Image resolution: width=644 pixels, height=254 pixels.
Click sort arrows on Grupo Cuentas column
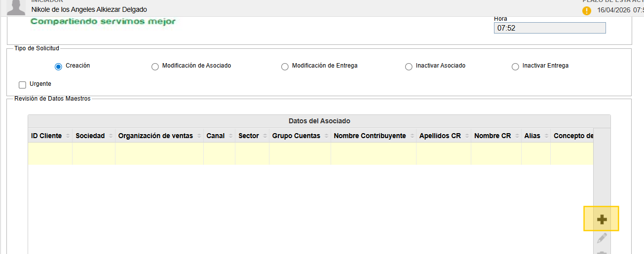(326, 136)
